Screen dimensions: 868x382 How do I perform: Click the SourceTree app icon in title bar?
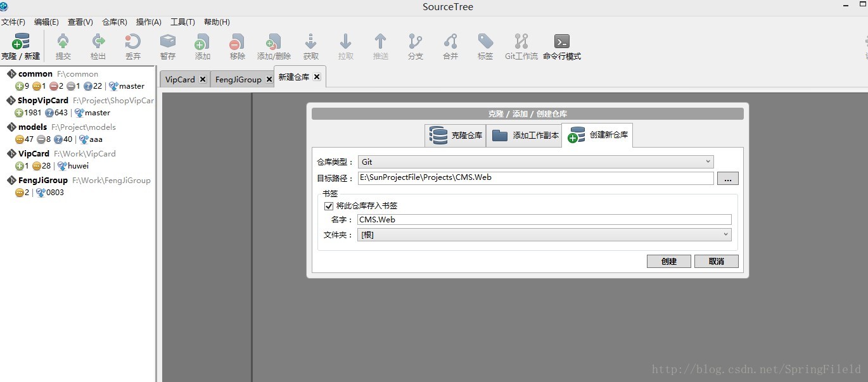click(4, 6)
